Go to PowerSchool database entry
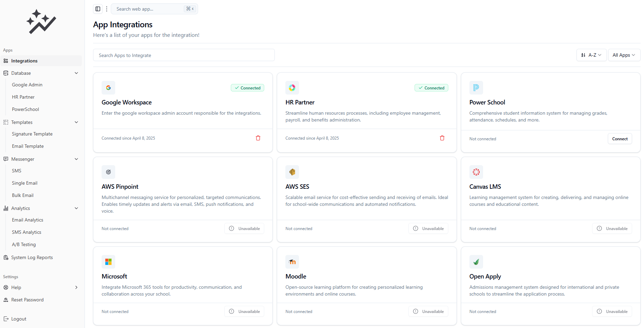The image size is (644, 328). [x=26, y=109]
